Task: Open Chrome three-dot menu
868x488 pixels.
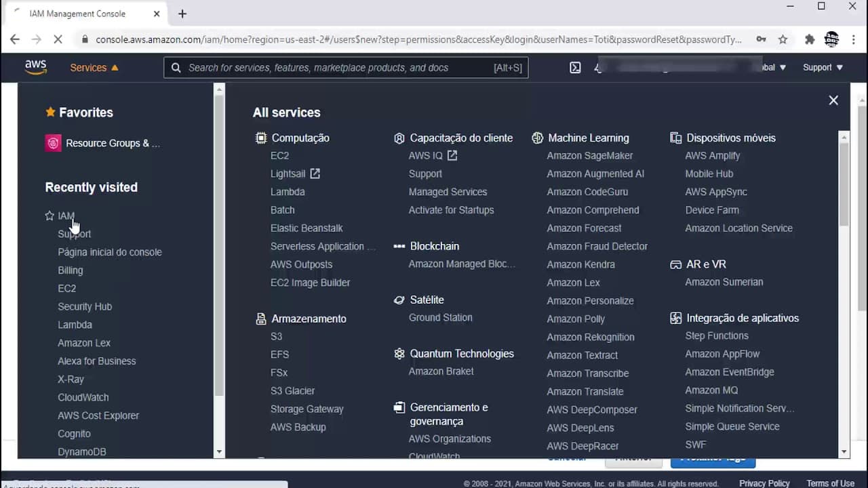Action: [854, 39]
